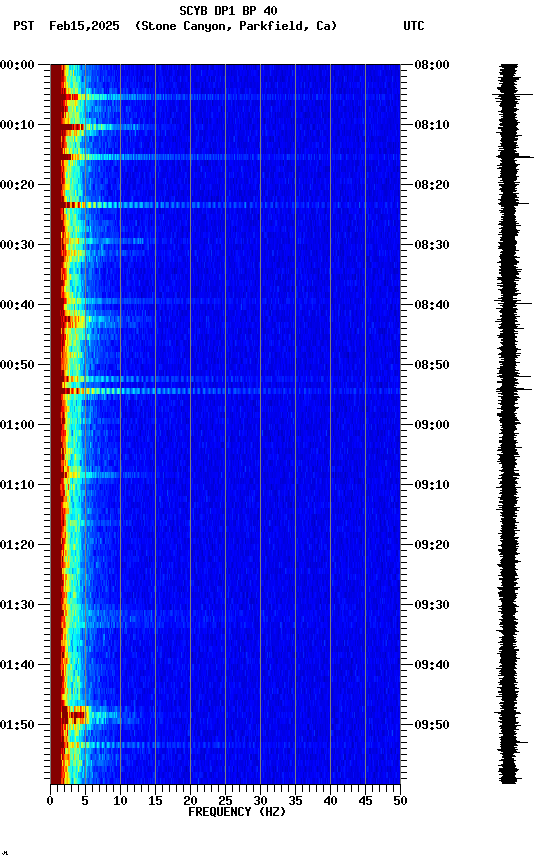The image size is (552, 864).
Task: Click the frequency axis value "5"
Action: 85,801
